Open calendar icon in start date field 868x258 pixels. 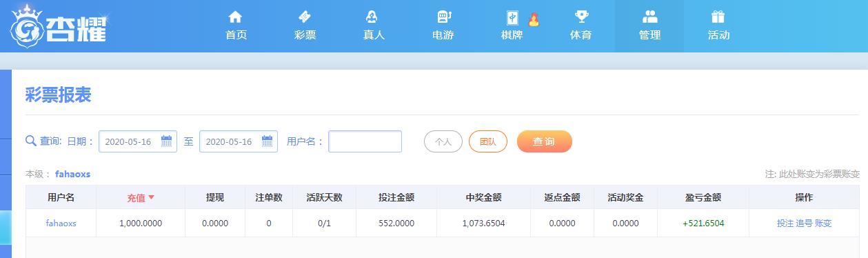coord(166,141)
